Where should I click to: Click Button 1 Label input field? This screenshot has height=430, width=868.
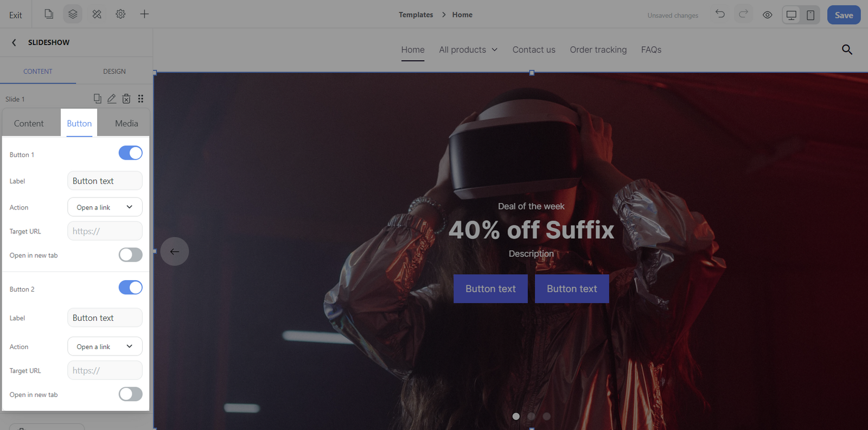(x=105, y=181)
